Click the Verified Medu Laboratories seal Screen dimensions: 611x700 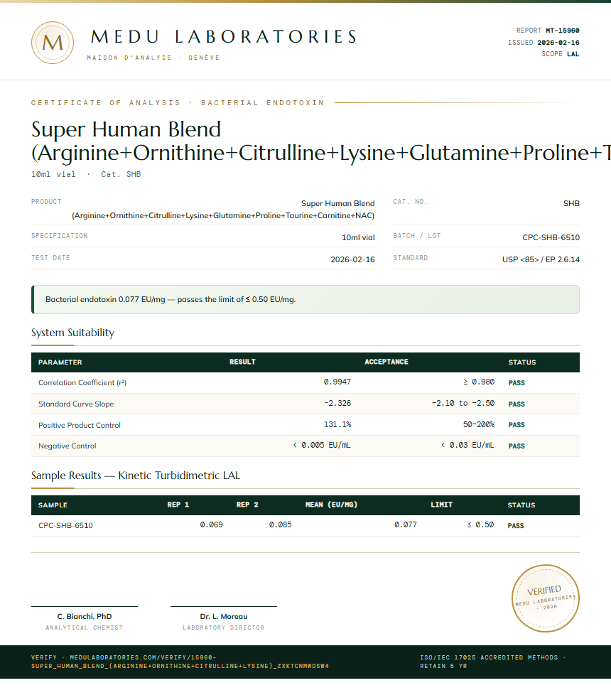(x=546, y=598)
